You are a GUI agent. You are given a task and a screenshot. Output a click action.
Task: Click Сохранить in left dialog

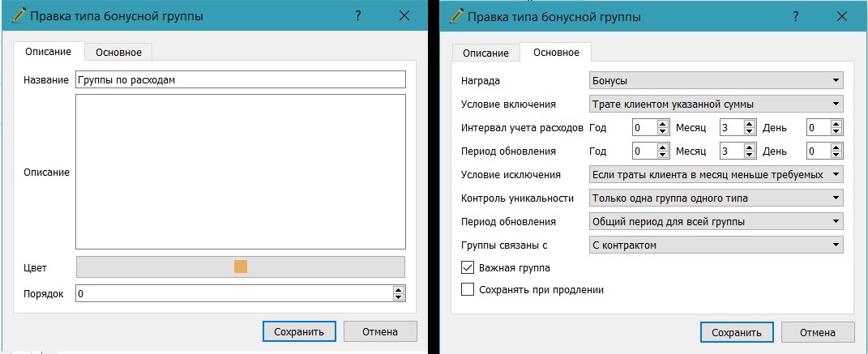[x=299, y=332]
